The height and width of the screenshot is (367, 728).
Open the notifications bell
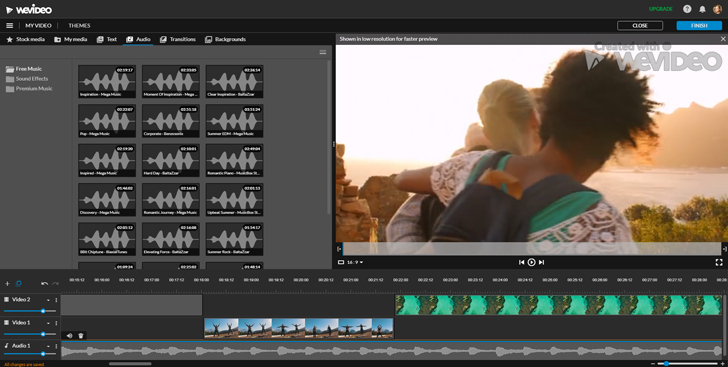point(702,9)
